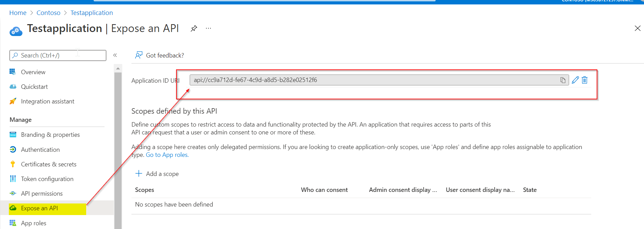This screenshot has width=644, height=229.
Task: Click the left menu vertical scrollbar
Action: click(x=118, y=150)
